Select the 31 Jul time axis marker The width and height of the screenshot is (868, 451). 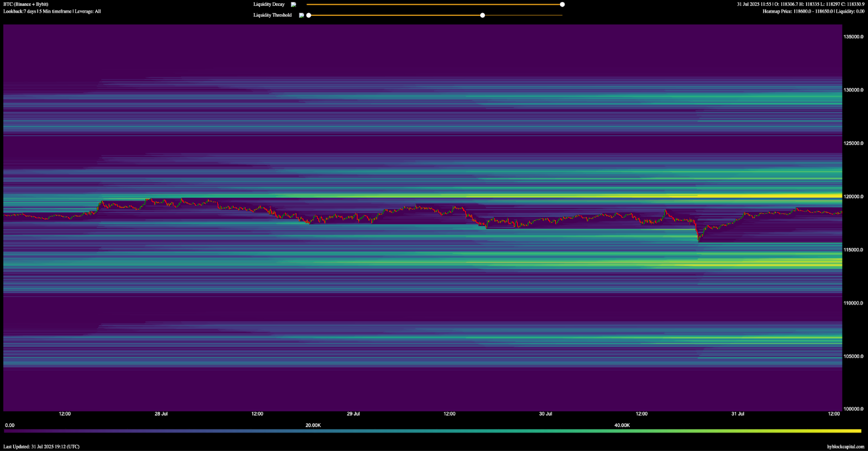737,414
